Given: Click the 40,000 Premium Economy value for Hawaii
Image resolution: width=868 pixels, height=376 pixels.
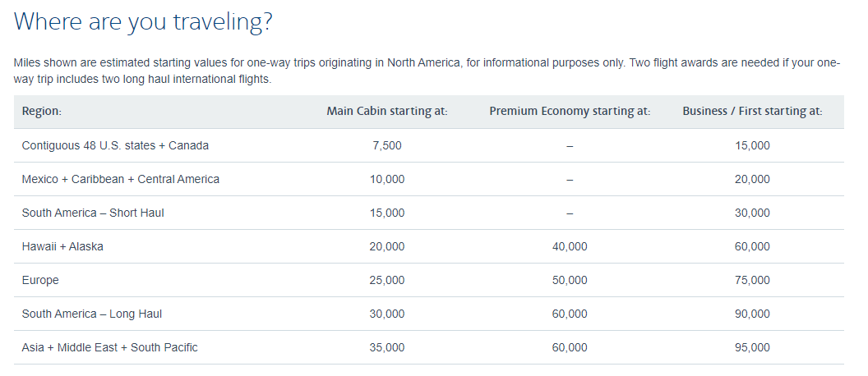Looking at the screenshot, I should point(570,246).
